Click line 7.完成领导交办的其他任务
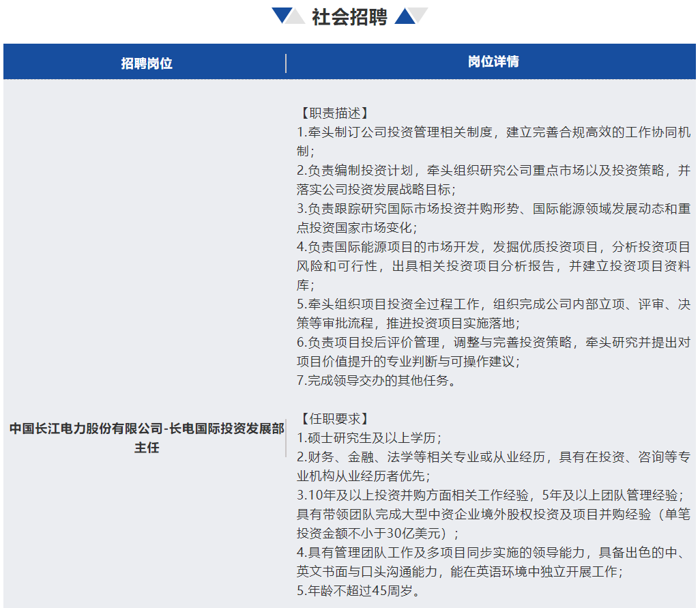 (377, 380)
